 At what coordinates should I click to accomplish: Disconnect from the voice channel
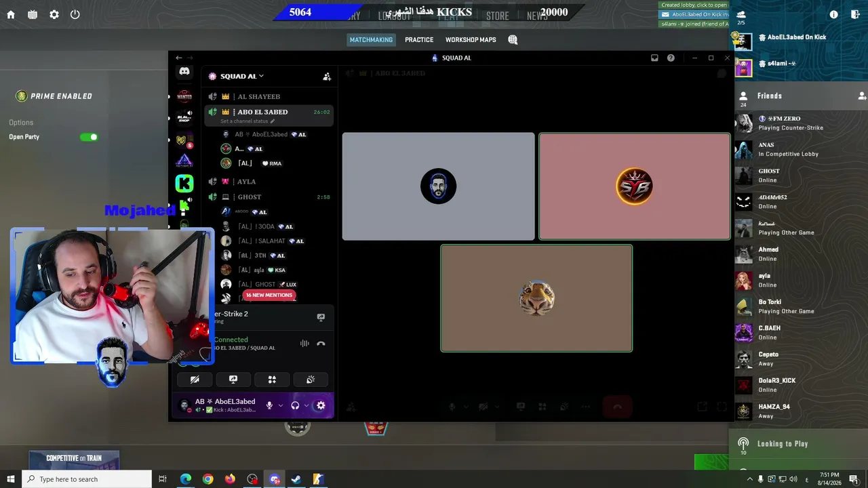point(321,344)
